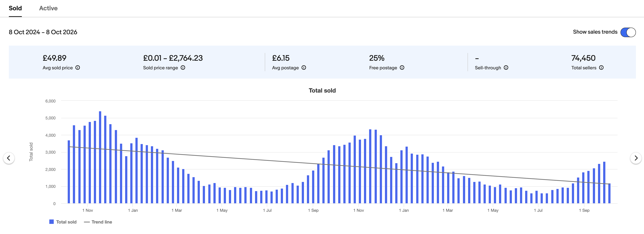Screen dimensions: 644x234
Task: Switch to the Active tab
Action: (48, 8)
